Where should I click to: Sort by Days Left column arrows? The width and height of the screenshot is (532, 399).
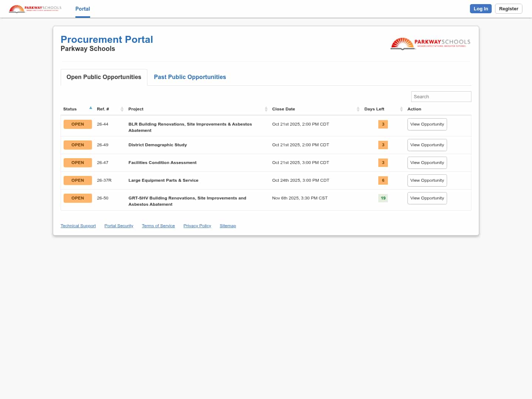pos(401,109)
